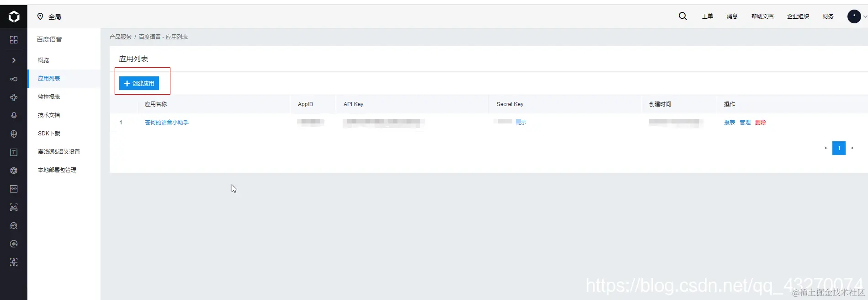
Task: Open 报表 for 苍何的语音小助手
Action: (730, 122)
